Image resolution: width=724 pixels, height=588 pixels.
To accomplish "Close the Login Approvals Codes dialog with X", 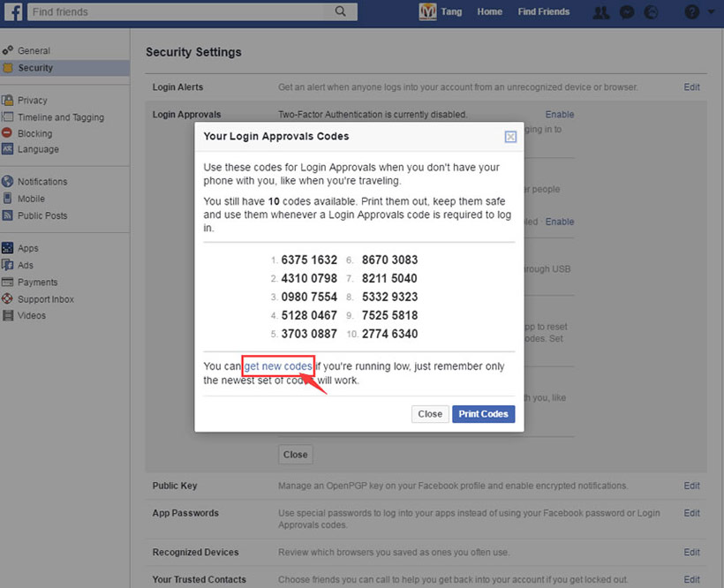I will click(x=510, y=137).
